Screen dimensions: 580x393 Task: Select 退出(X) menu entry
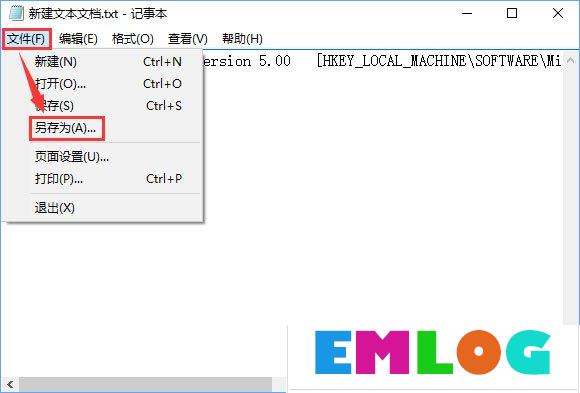tap(104, 208)
